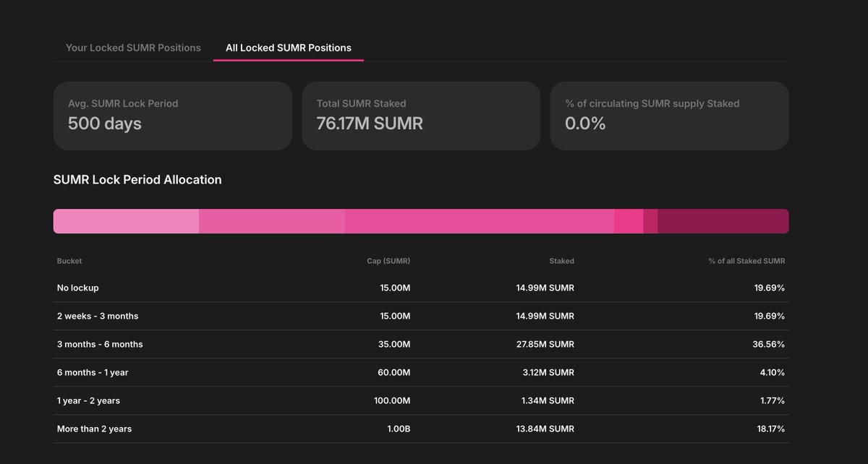Click the 0.0% circulating supply value
This screenshot has height=464, width=868.
[x=585, y=124]
